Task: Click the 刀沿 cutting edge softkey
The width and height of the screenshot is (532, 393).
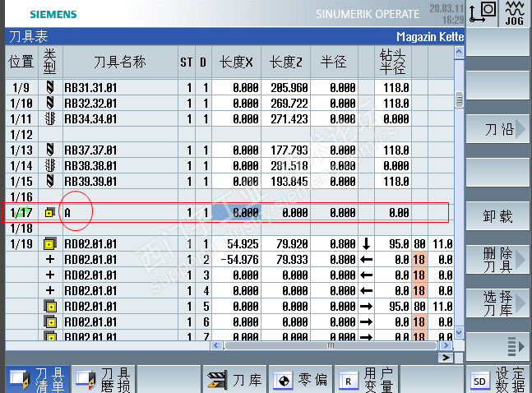Action: pyautogui.click(x=497, y=129)
